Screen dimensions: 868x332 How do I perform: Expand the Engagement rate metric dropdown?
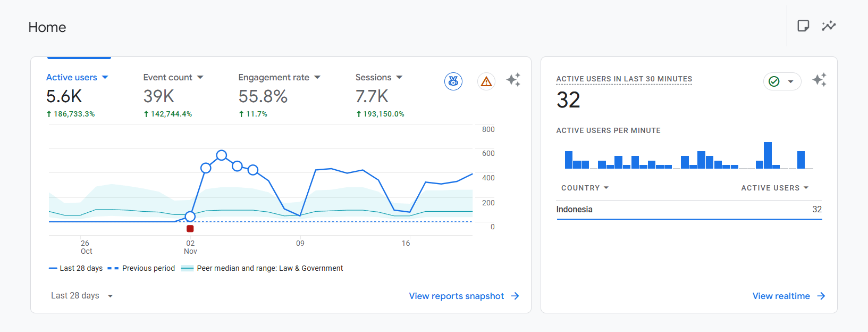[317, 78]
